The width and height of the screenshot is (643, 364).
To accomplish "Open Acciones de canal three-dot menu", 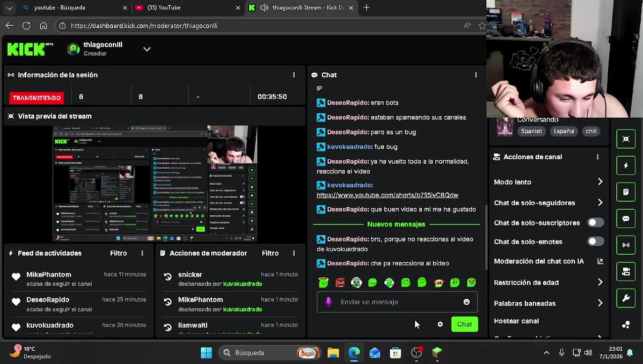I will coord(598,157).
